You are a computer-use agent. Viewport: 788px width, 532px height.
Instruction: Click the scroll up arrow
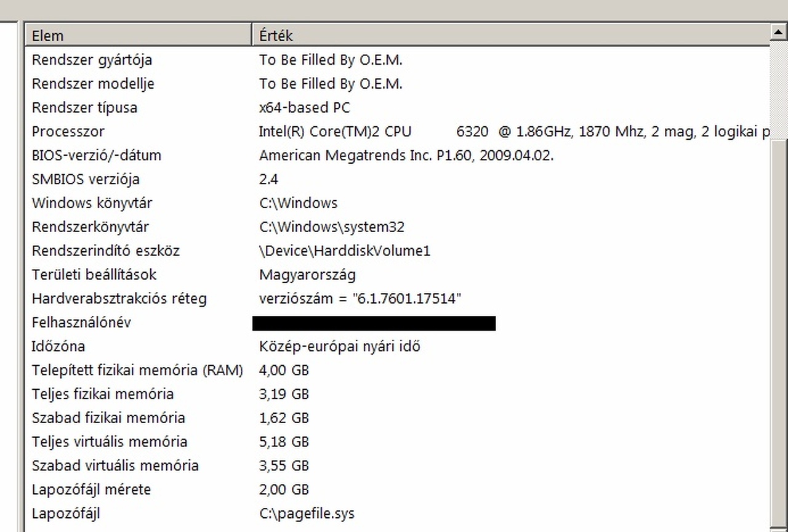[779, 32]
